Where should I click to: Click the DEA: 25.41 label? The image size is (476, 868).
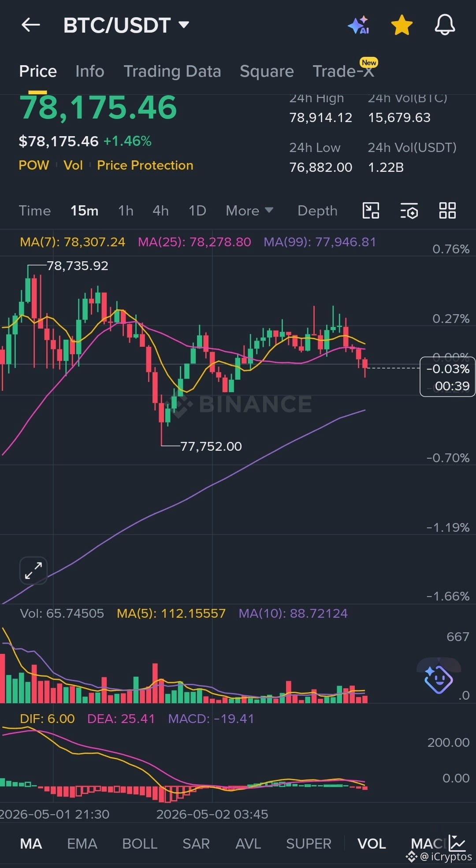click(121, 719)
